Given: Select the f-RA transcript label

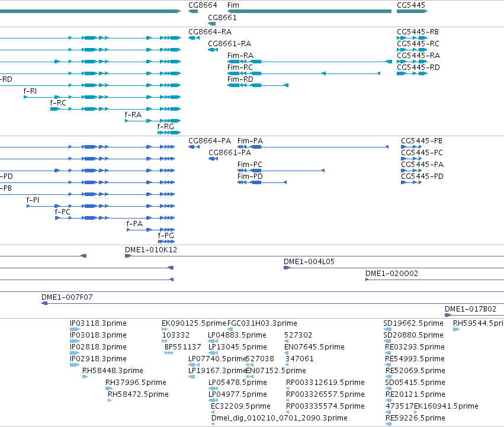Looking at the screenshot, I should 133,115.
